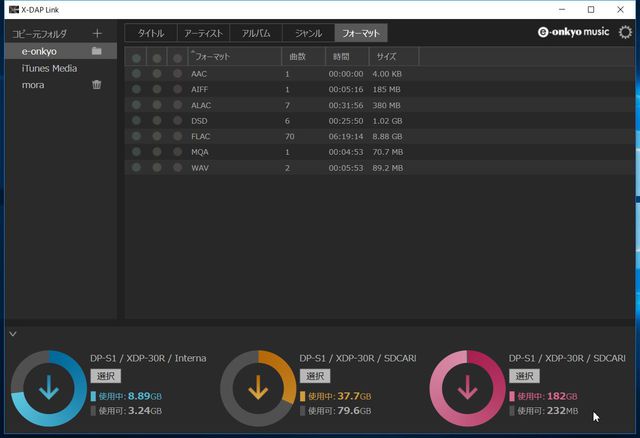The width and height of the screenshot is (640, 438).
Task: Collapse the device panel with the chevron
Action: point(12,333)
